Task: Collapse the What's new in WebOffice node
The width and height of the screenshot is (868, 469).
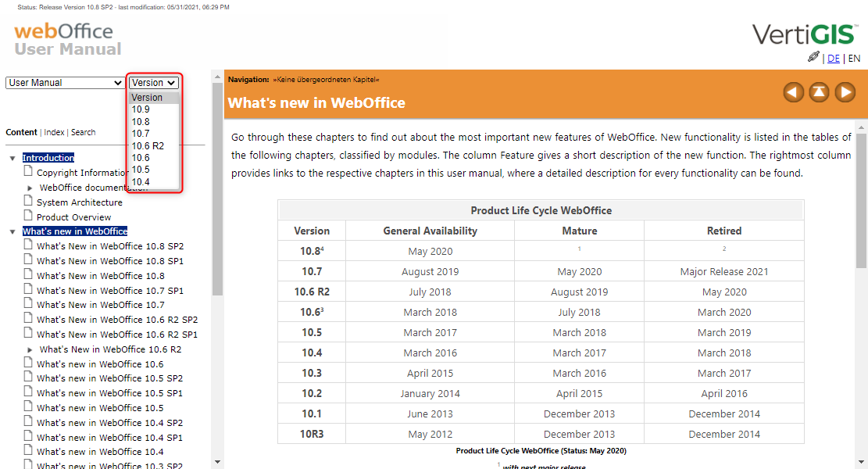Action: pyautogui.click(x=13, y=231)
